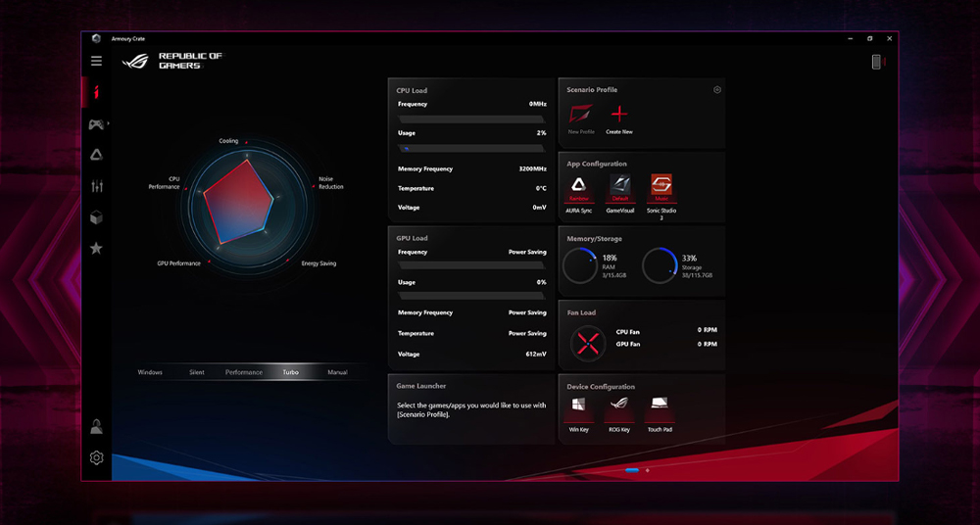Open AURA Sync app configuration tile
980x525 pixels.
pyautogui.click(x=579, y=188)
